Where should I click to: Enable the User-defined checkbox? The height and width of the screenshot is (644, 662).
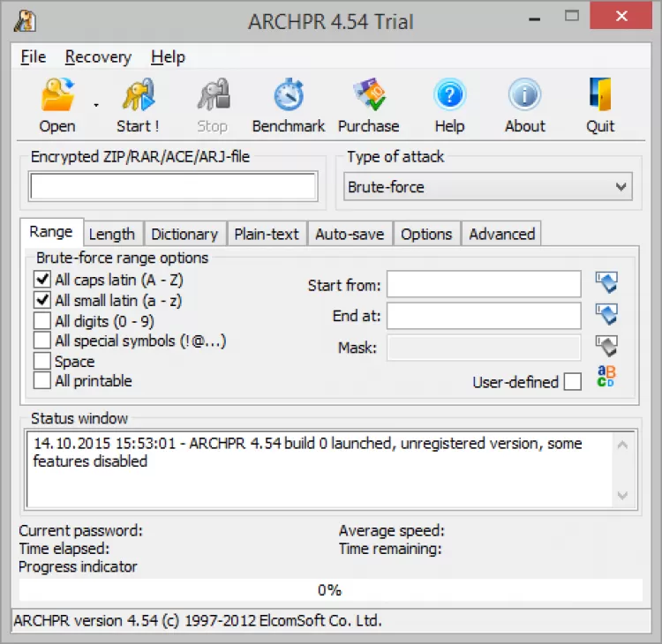point(573,381)
